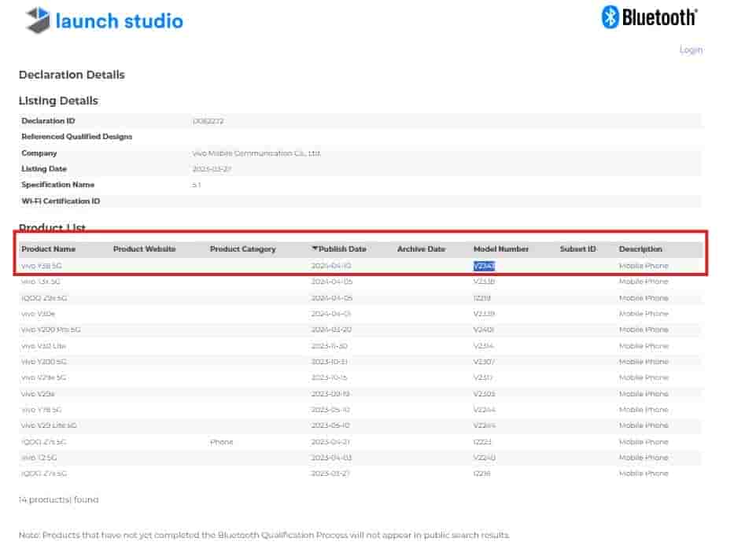Sort by Archive Date column header
Screen dimensions: 756x549
(421, 249)
